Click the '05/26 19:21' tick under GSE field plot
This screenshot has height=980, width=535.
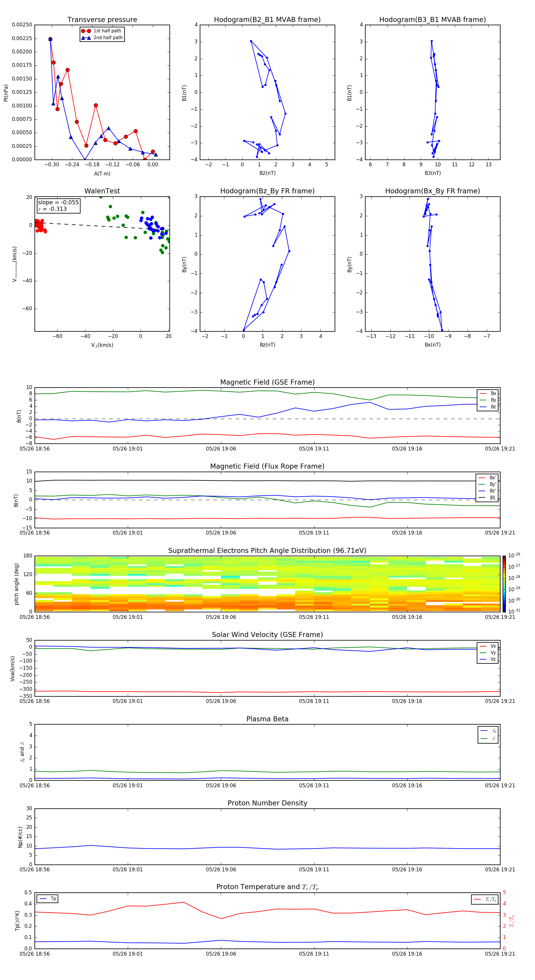pos(500,449)
